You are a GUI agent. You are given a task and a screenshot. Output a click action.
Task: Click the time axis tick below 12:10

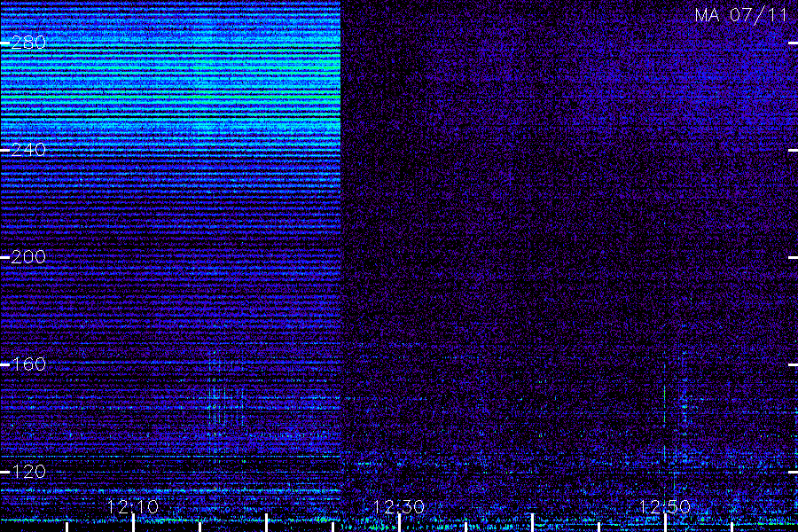click(x=133, y=523)
